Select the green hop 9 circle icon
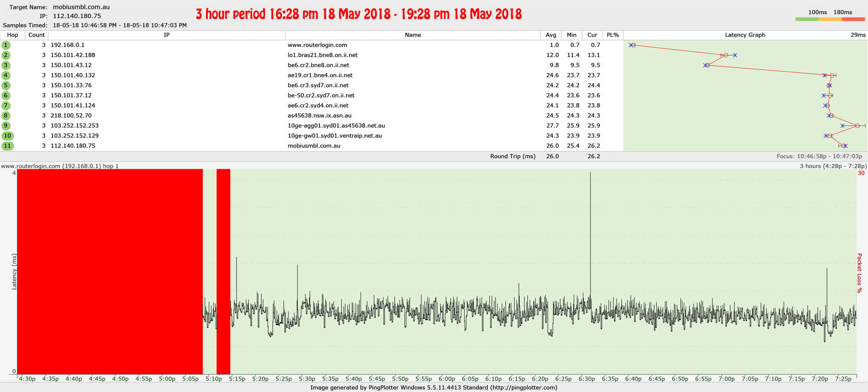Screen dimensions: 868x392 point(6,125)
